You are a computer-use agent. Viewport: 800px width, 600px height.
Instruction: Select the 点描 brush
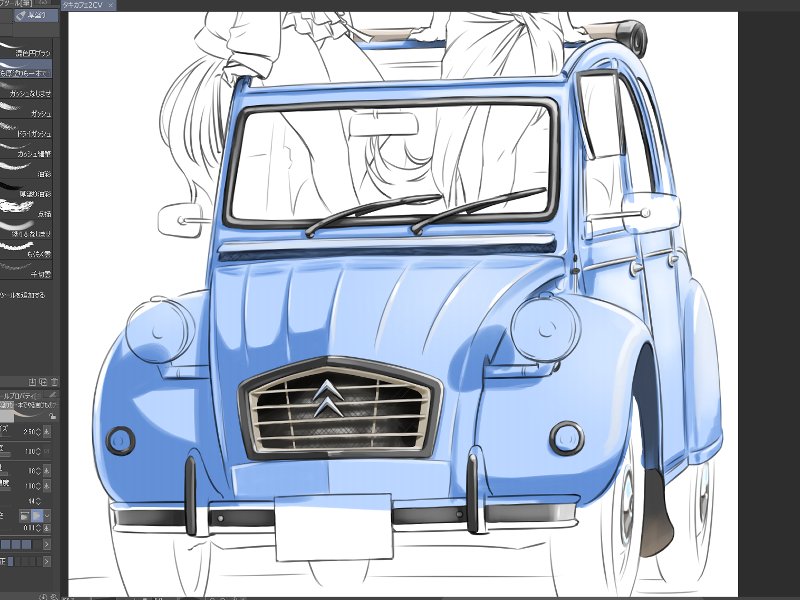pyautogui.click(x=26, y=210)
